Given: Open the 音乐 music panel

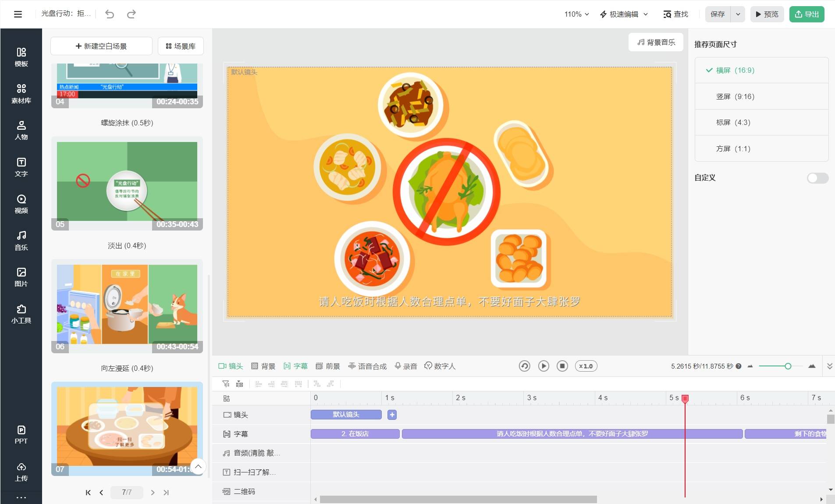Looking at the screenshot, I should [x=21, y=241].
